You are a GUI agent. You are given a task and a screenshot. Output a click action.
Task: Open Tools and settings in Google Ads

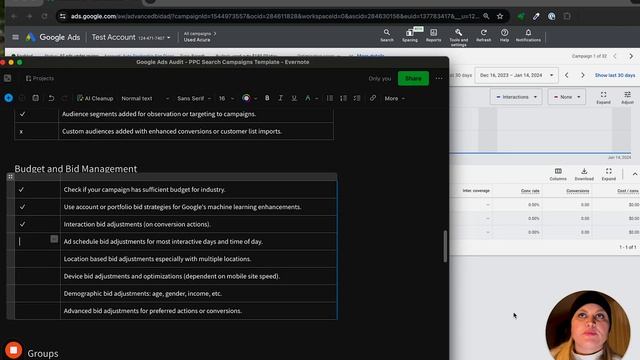pyautogui.click(x=459, y=37)
